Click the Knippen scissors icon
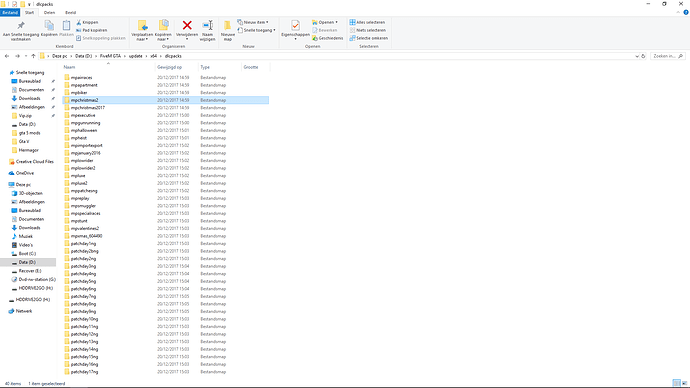This screenshot has width=690, height=388. (79, 22)
